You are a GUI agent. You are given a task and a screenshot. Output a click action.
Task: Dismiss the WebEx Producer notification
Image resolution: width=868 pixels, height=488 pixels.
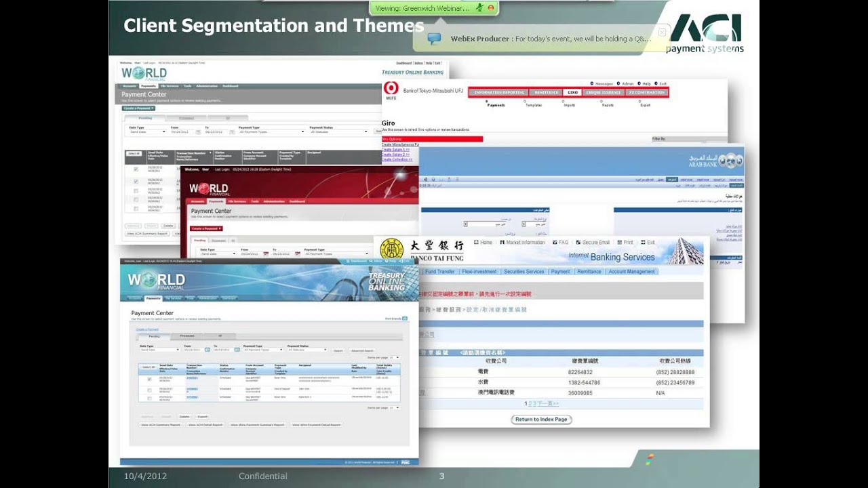pos(662,32)
